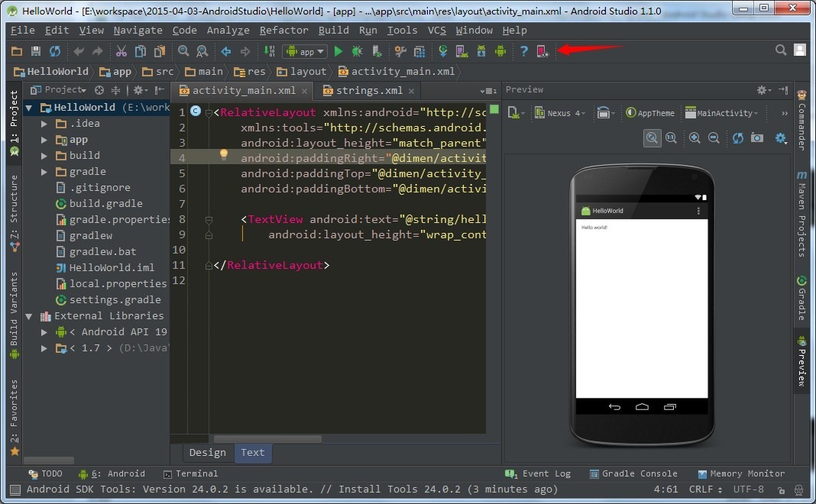Open Android Device Monitor icon

tap(500, 51)
